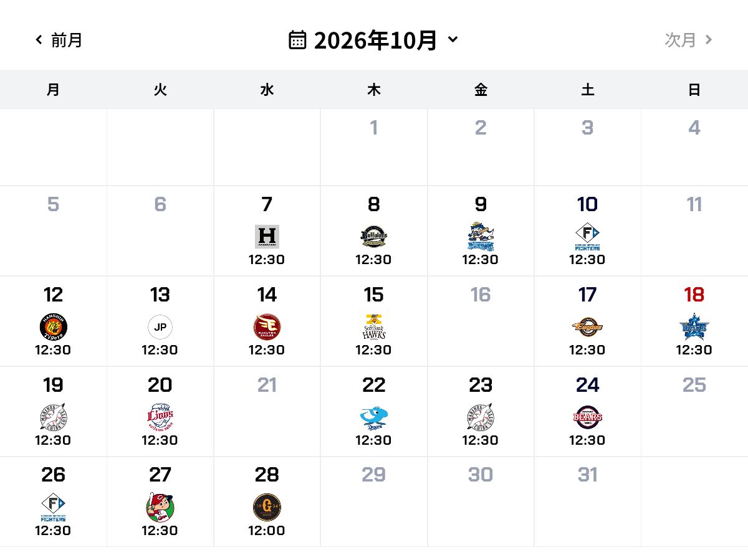Viewport: 748px width, 560px height.
Task: Select date number 17 on the calendar
Action: point(588,295)
